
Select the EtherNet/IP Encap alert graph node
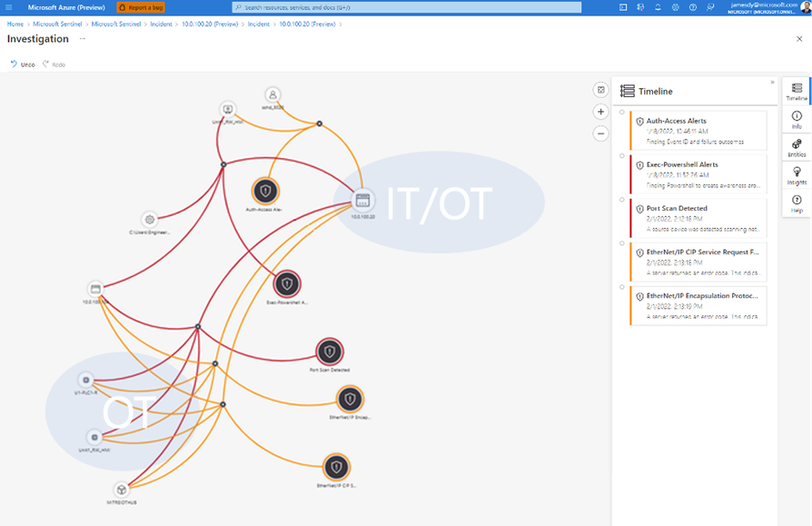[x=350, y=399]
